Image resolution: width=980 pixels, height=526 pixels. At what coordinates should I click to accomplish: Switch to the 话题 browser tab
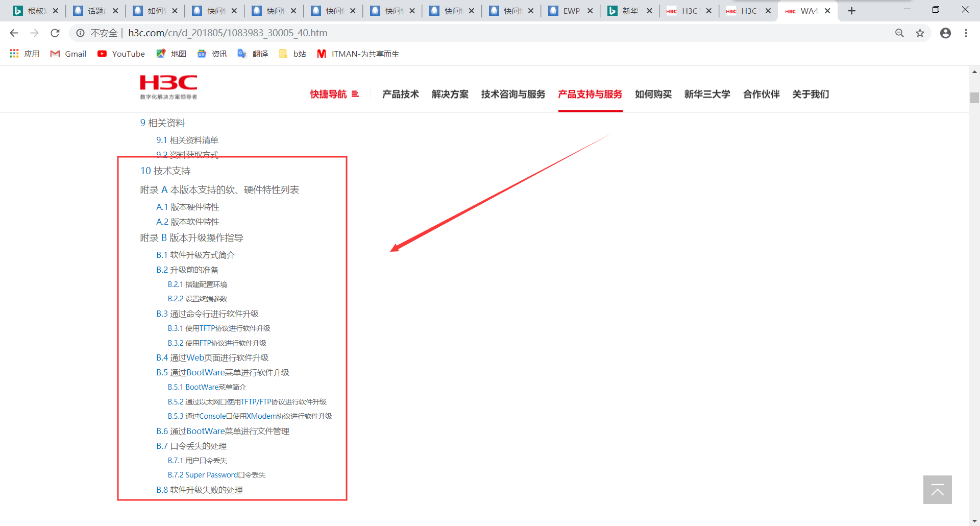[x=95, y=11]
